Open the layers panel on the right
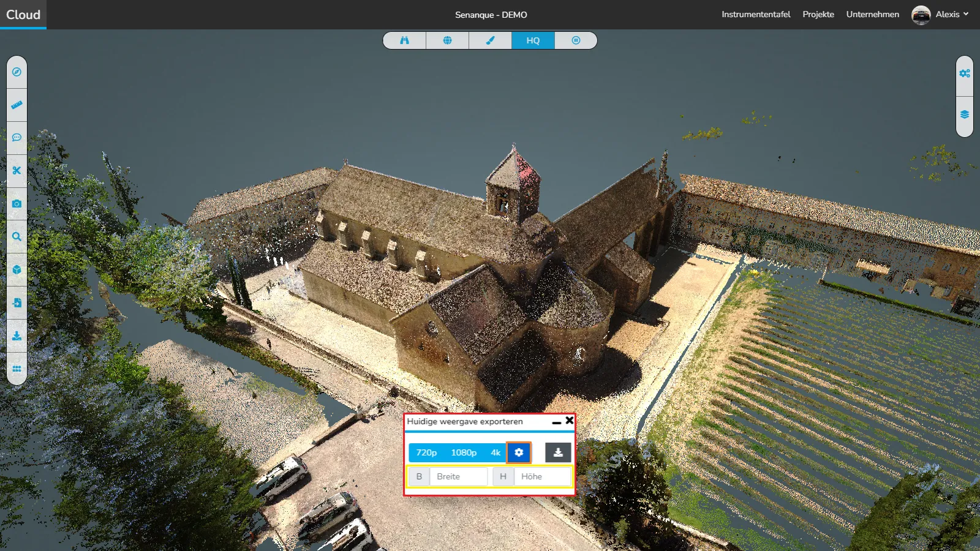 pyautogui.click(x=965, y=115)
